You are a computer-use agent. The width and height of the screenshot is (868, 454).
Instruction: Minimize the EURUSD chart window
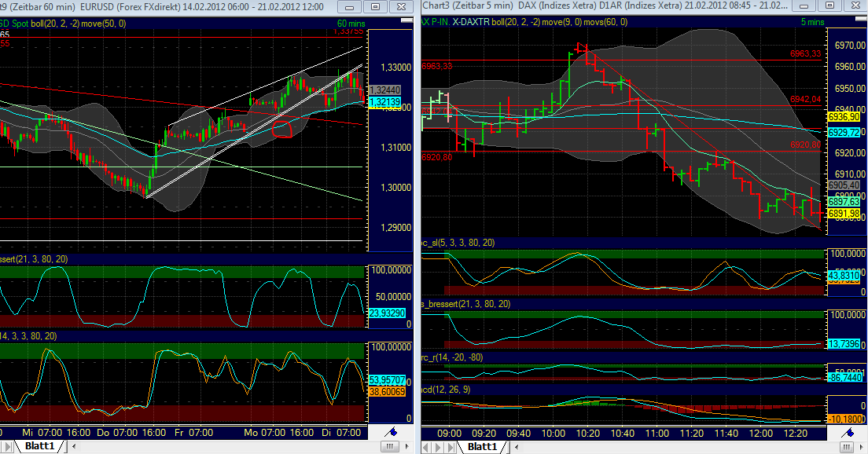[349, 7]
